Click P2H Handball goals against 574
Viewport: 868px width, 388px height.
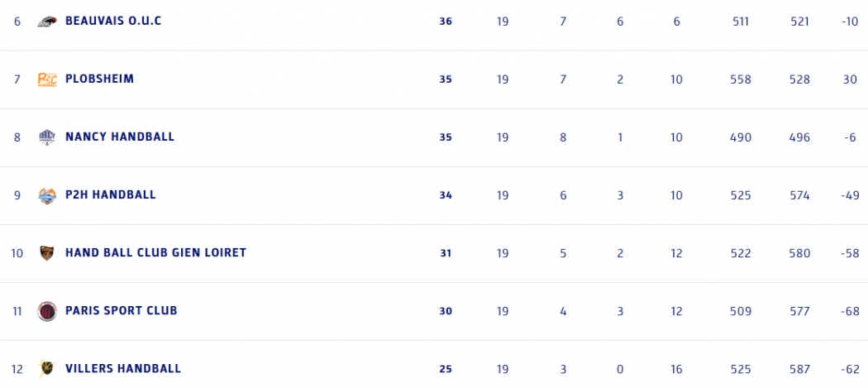pyautogui.click(x=799, y=195)
